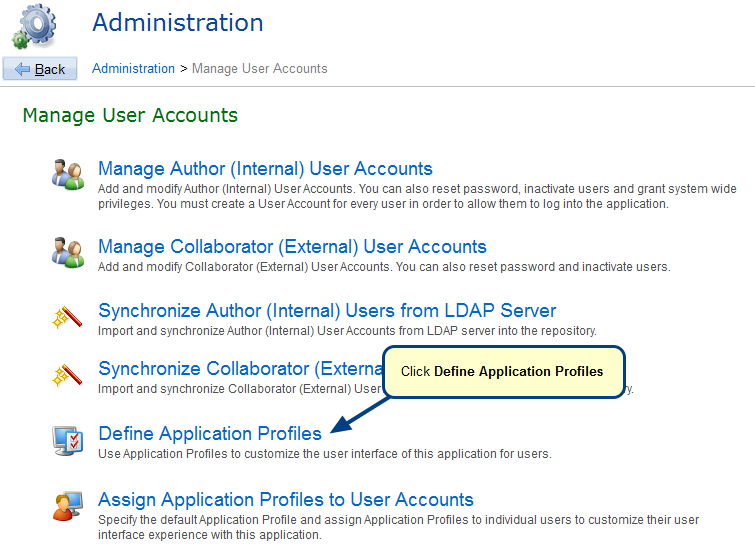
Task: Go back using the Back button text
Action: click(x=50, y=69)
